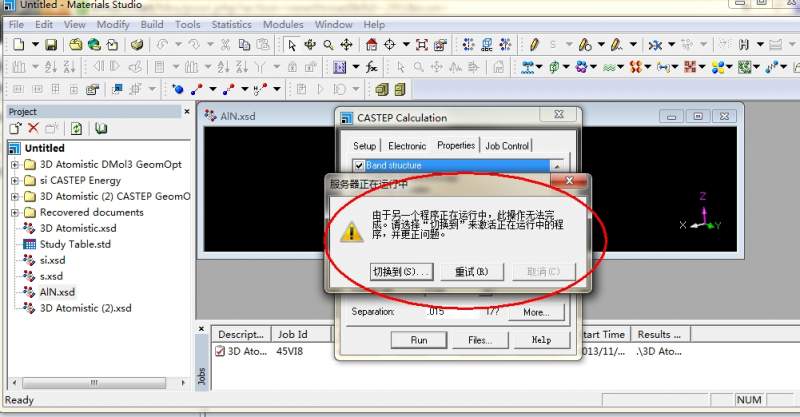This screenshot has width=800, height=417.
Task: Click the Save floppy disk icon
Action: (x=51, y=45)
